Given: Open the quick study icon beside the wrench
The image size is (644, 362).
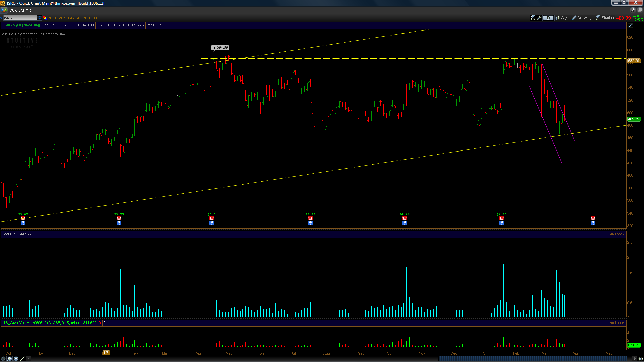Looking at the screenshot, I should point(533,18).
